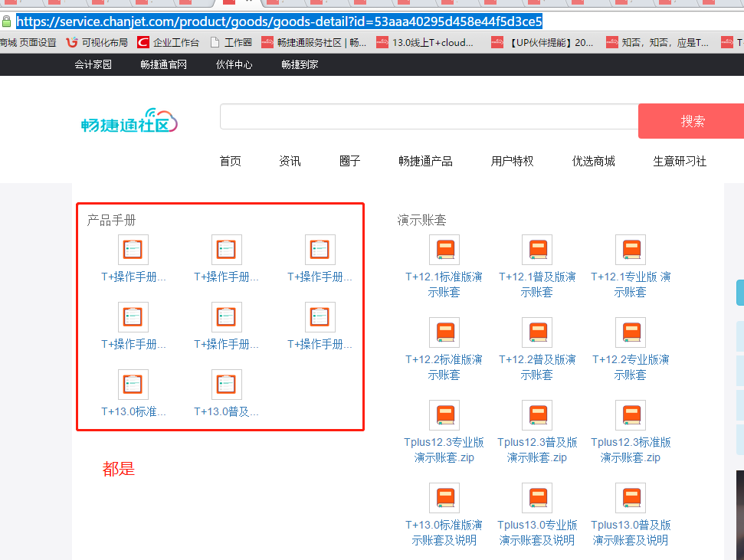Click the Tplus13.0普及版演示账套及说明 text link
Image resolution: width=744 pixels, height=560 pixels.
(631, 532)
